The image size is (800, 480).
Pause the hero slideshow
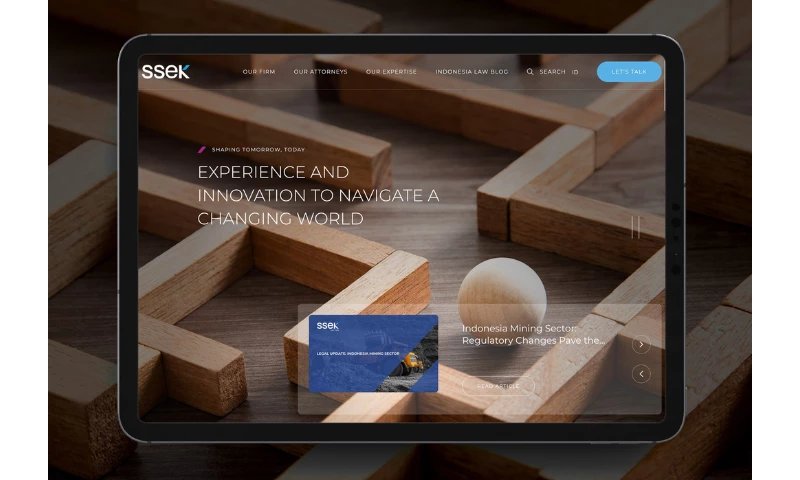635,228
